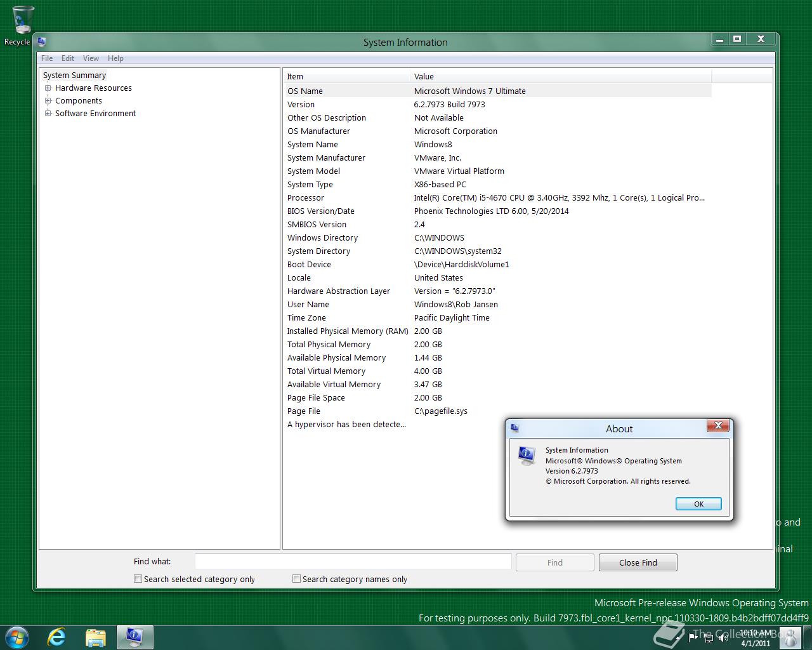Enable Search selected category only checkbox
The width and height of the screenshot is (812, 650).
(x=138, y=578)
